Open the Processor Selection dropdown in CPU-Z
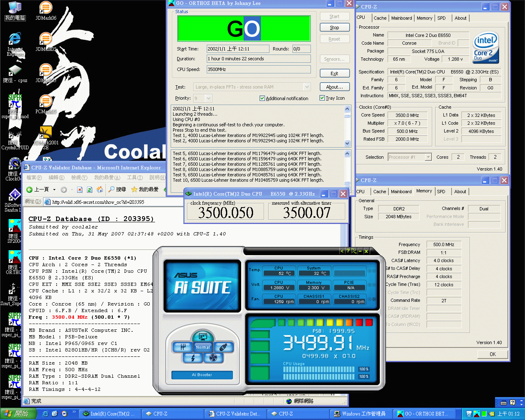 click(x=428, y=157)
